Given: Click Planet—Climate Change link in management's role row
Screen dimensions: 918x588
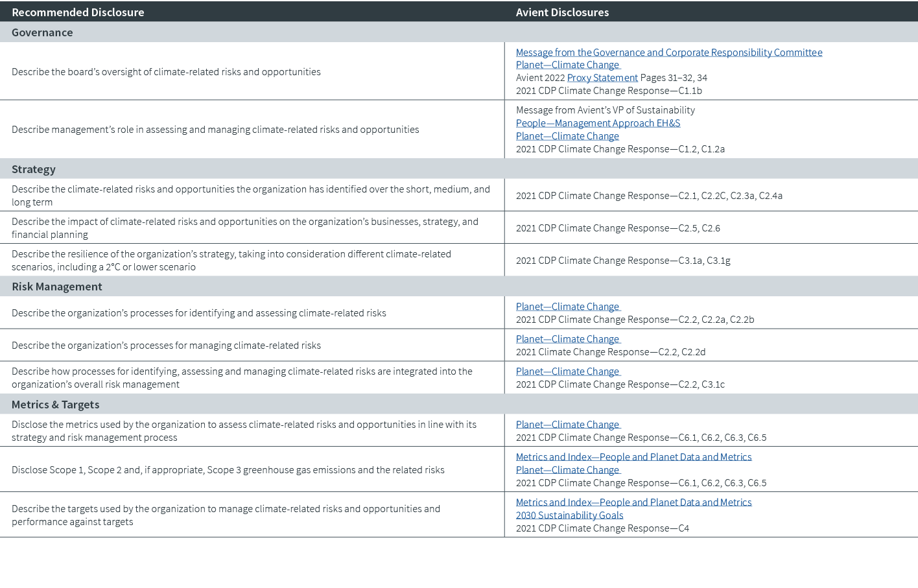Looking at the screenshot, I should click(x=567, y=136).
